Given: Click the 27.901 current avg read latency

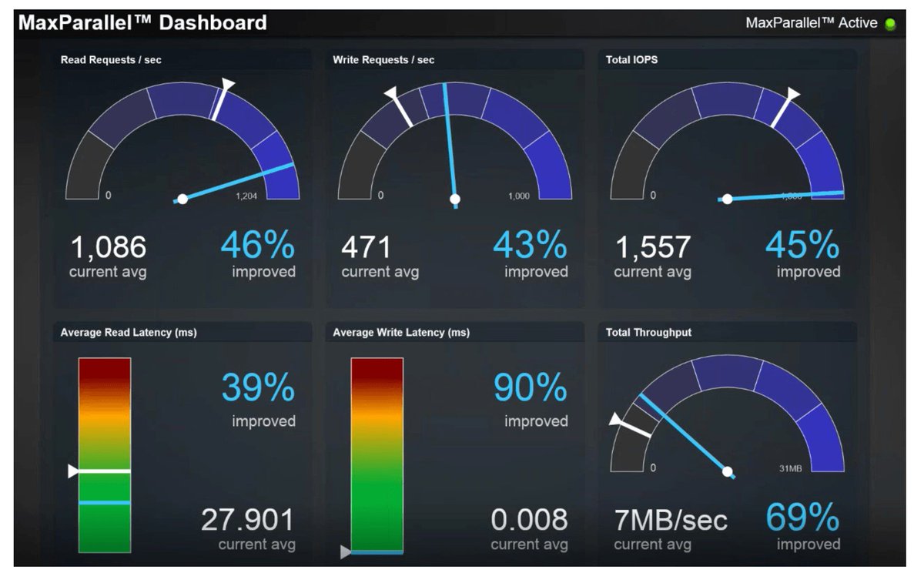Looking at the screenshot, I should (248, 520).
